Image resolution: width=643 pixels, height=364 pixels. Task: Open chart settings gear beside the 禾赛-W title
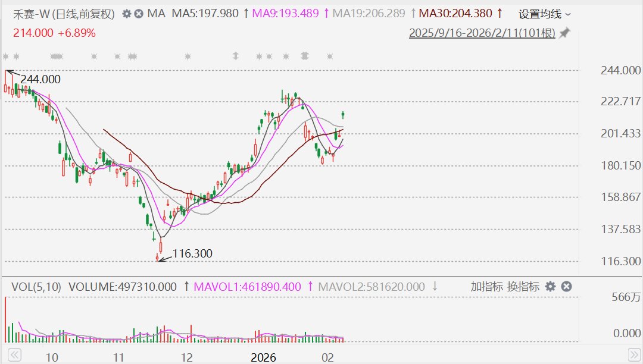(127, 14)
